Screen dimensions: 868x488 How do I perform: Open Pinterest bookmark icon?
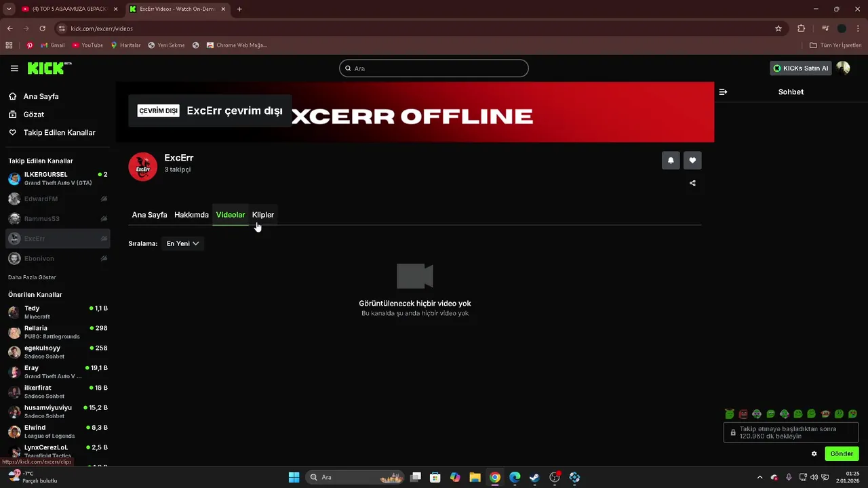pos(30,45)
